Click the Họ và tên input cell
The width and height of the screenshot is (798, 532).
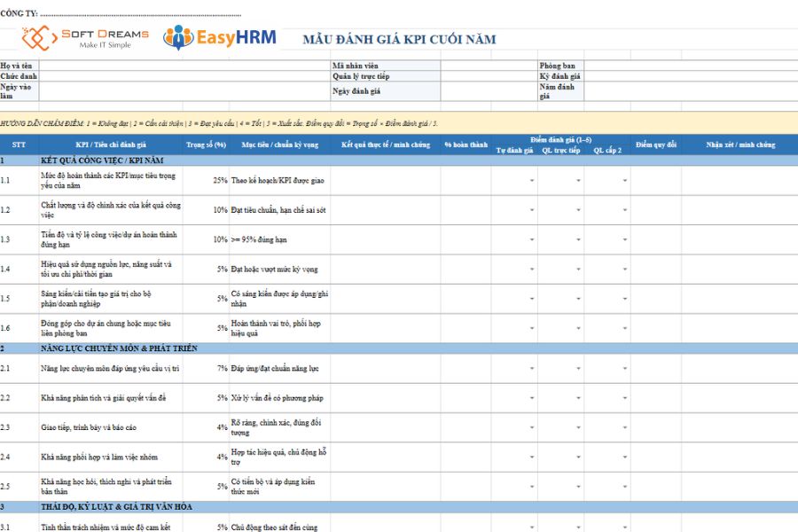(x=184, y=66)
